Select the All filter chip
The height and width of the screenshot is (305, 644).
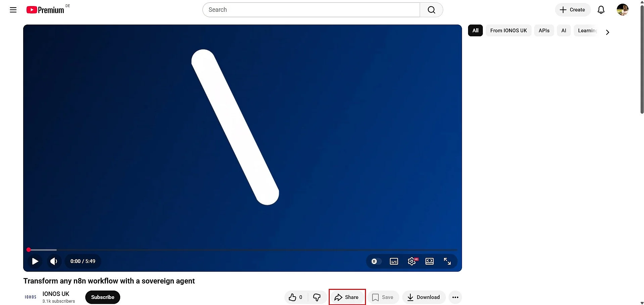475,31
